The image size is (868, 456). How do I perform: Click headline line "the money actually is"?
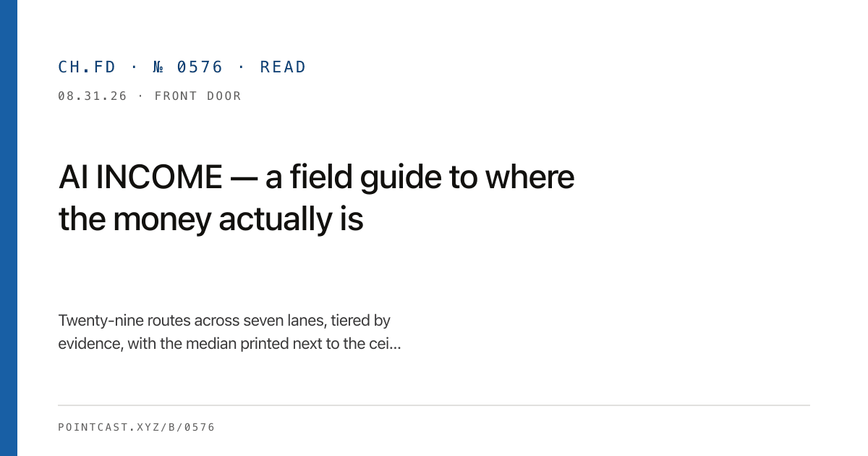(210, 219)
